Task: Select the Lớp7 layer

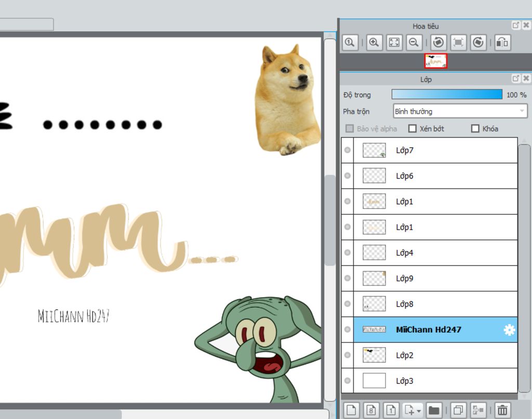Action: point(435,150)
